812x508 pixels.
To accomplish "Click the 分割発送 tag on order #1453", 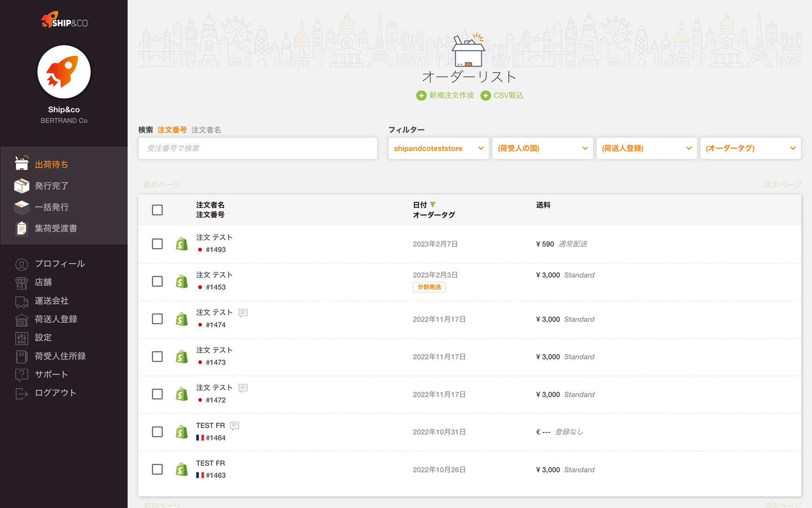I will coord(429,287).
